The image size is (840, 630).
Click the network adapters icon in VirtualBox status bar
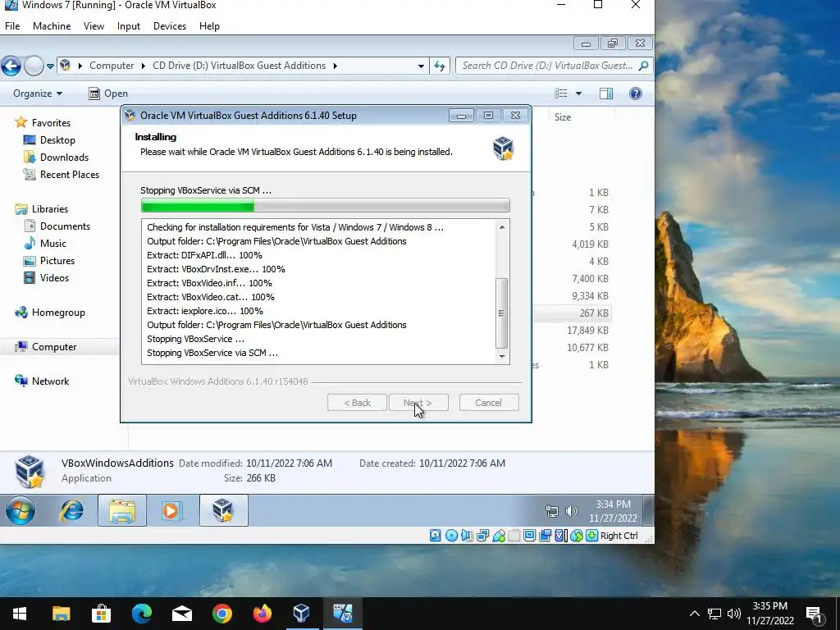[482, 535]
